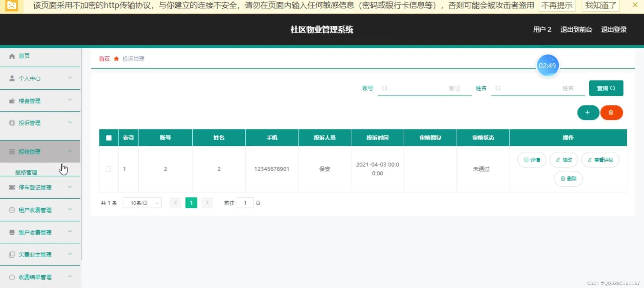The image size is (644, 288).
Task: Click the home icon beside 首页 in sidebar
Action: click(12, 56)
